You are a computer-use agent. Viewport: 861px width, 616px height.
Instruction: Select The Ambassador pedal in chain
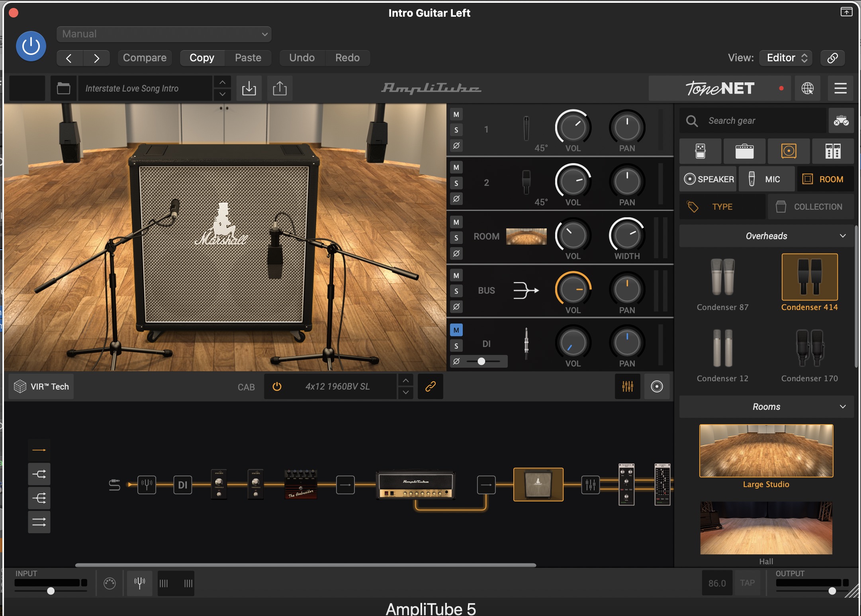pyautogui.click(x=301, y=484)
